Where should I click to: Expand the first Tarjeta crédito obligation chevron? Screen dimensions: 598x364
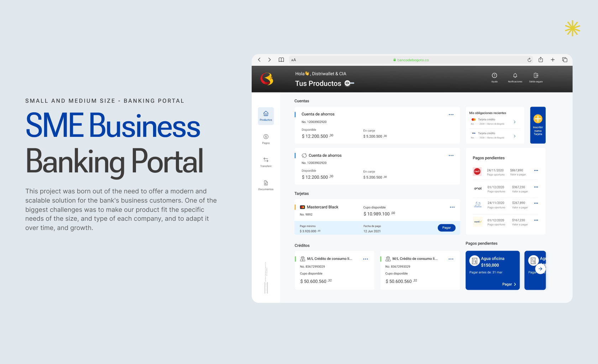pos(515,122)
